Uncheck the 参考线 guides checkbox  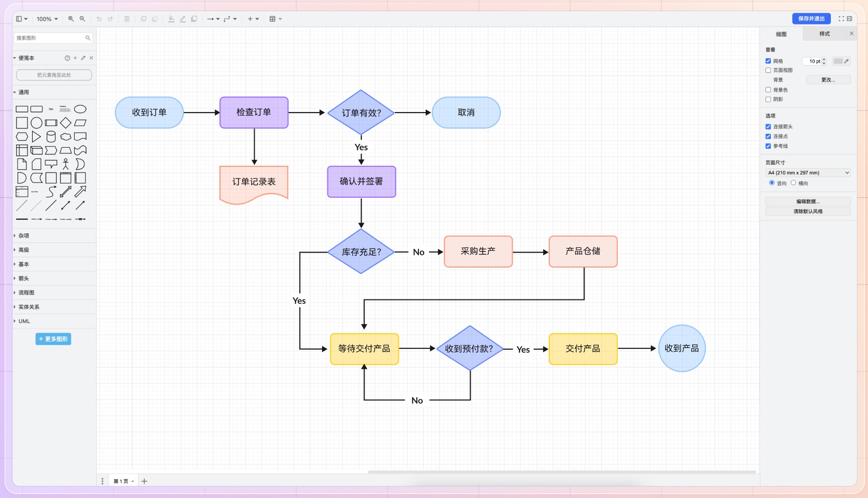768,146
